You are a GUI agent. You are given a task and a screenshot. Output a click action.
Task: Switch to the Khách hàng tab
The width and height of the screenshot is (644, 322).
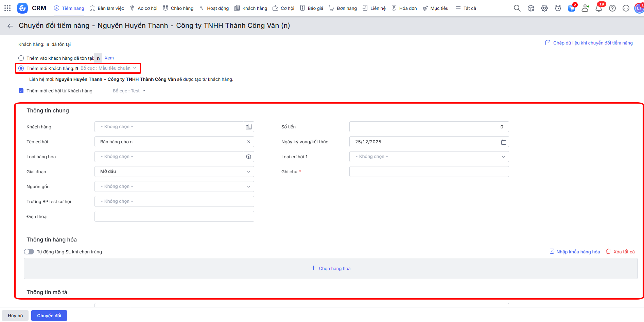click(x=251, y=8)
